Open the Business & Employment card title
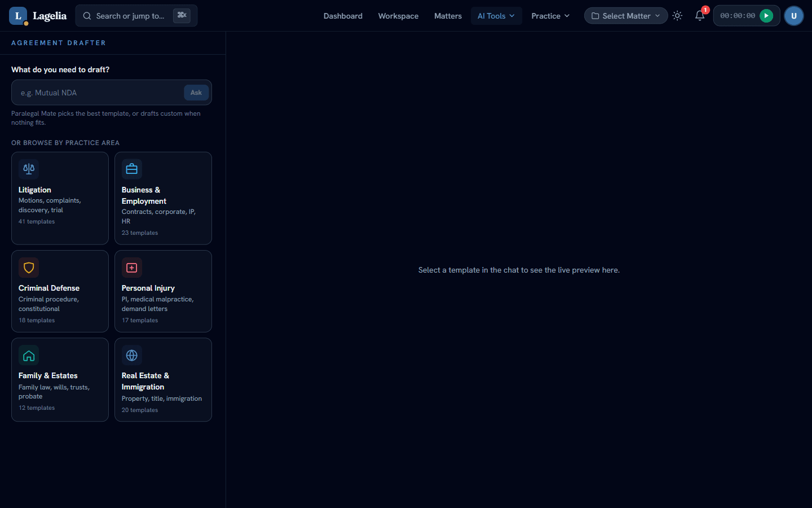The width and height of the screenshot is (812, 508). (x=144, y=195)
